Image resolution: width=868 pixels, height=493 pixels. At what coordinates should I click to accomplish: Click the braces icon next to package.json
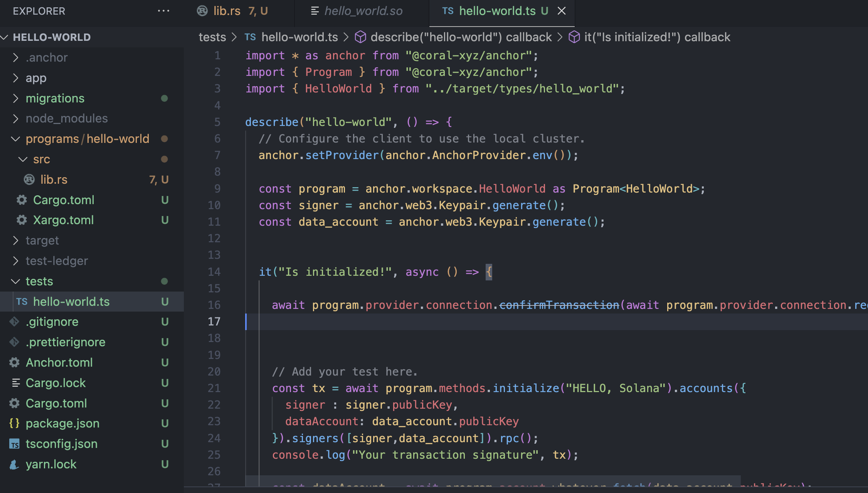(14, 423)
